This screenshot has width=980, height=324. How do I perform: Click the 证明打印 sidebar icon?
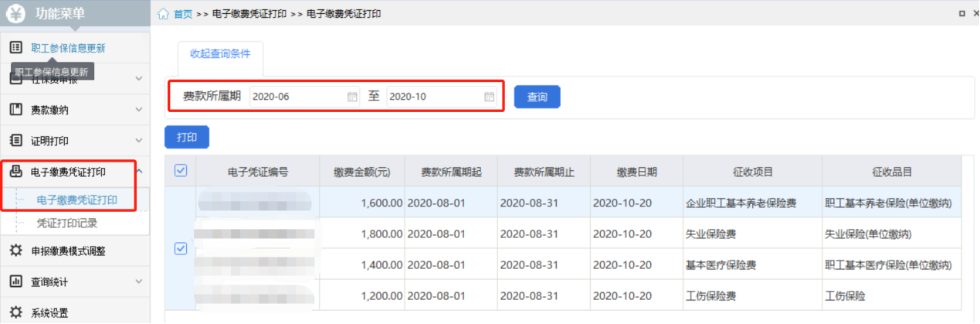pyautogui.click(x=15, y=141)
